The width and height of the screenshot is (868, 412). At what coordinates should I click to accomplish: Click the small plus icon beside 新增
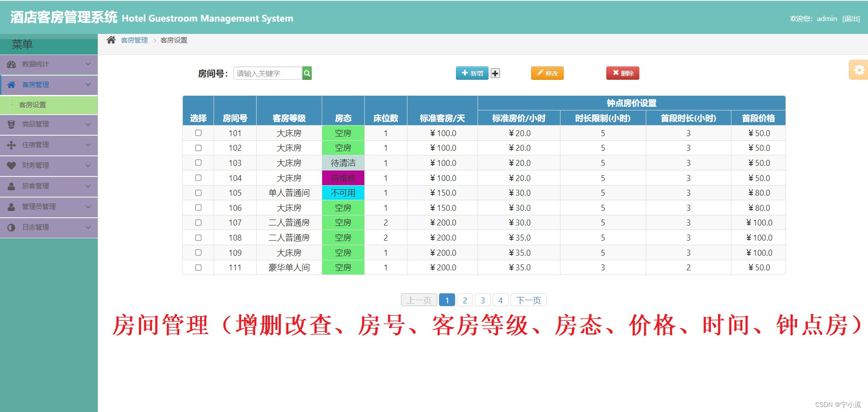495,73
